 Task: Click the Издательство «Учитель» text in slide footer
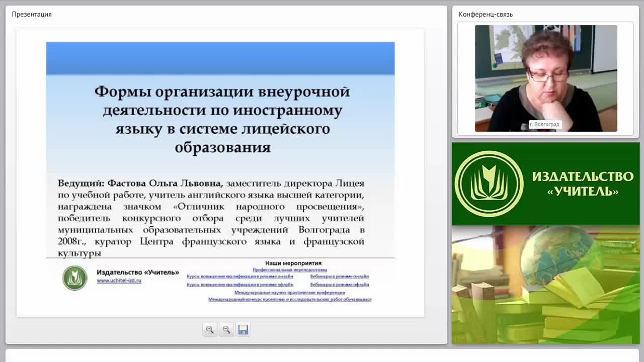pyautogui.click(x=138, y=272)
